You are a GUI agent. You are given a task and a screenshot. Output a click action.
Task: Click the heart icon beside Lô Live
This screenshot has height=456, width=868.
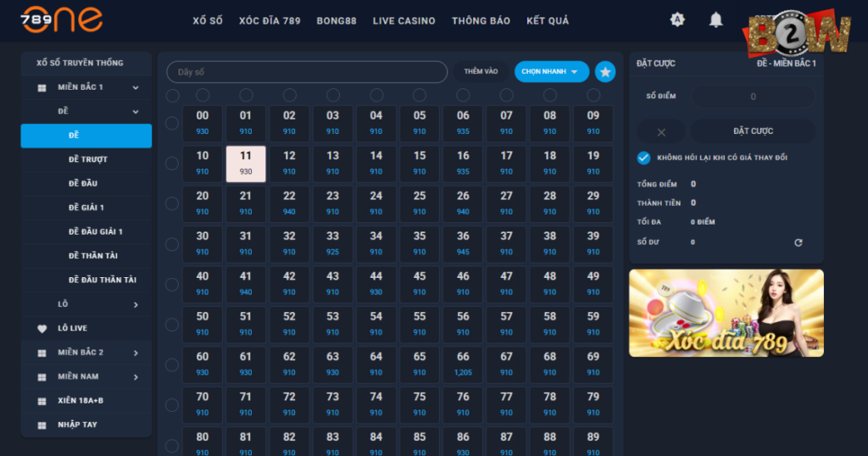click(42, 329)
